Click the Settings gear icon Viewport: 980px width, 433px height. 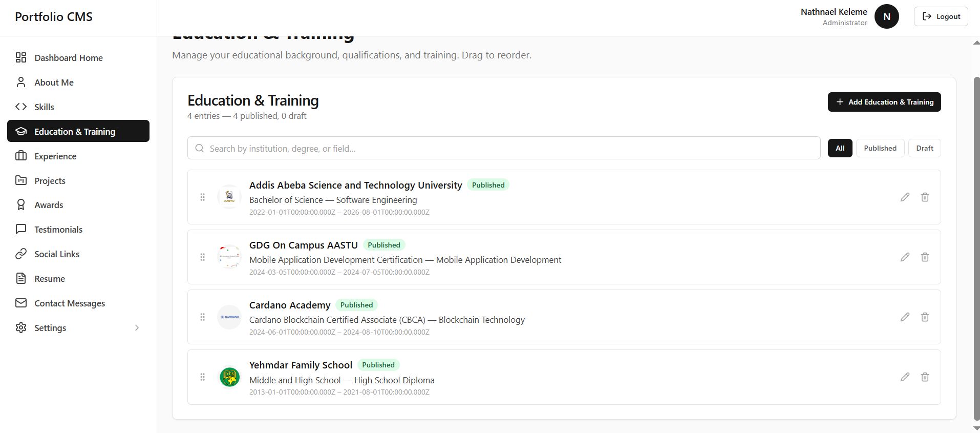pyautogui.click(x=21, y=327)
